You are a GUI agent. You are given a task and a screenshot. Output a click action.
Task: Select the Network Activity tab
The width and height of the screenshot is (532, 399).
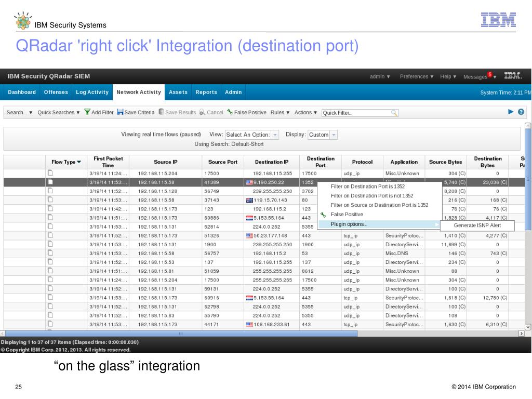click(139, 92)
